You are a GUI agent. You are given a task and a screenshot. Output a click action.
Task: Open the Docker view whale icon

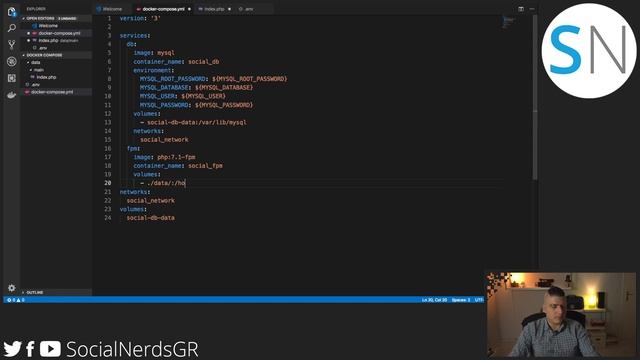[x=11, y=95]
